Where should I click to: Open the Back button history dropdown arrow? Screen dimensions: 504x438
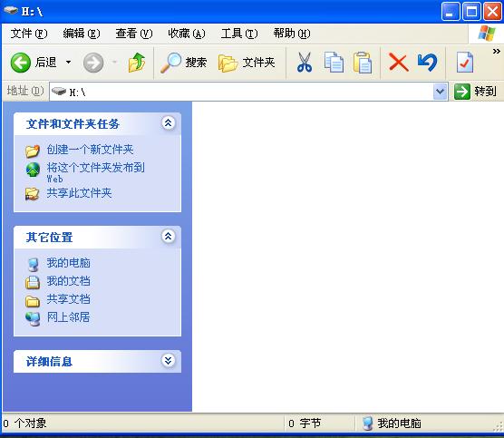tap(69, 62)
